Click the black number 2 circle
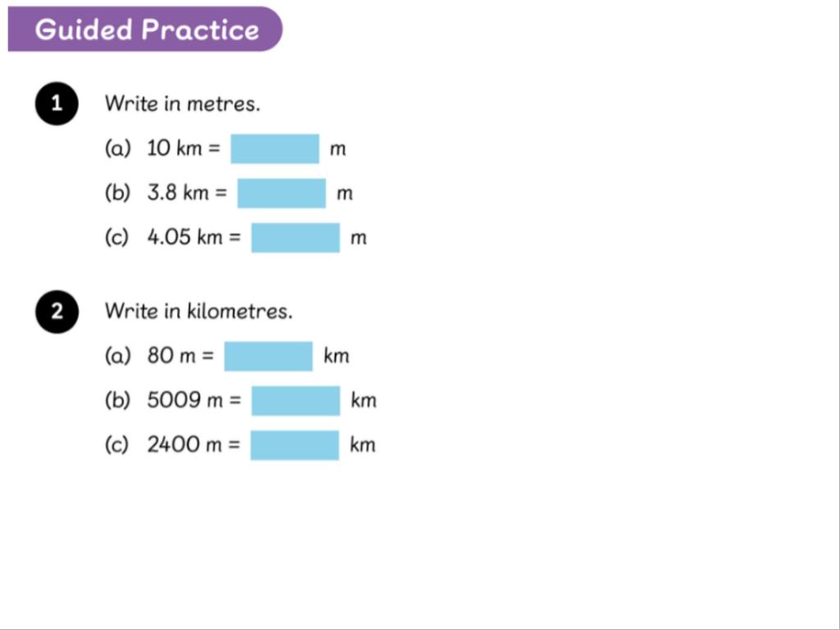Image resolution: width=840 pixels, height=630 pixels. pos(57,312)
